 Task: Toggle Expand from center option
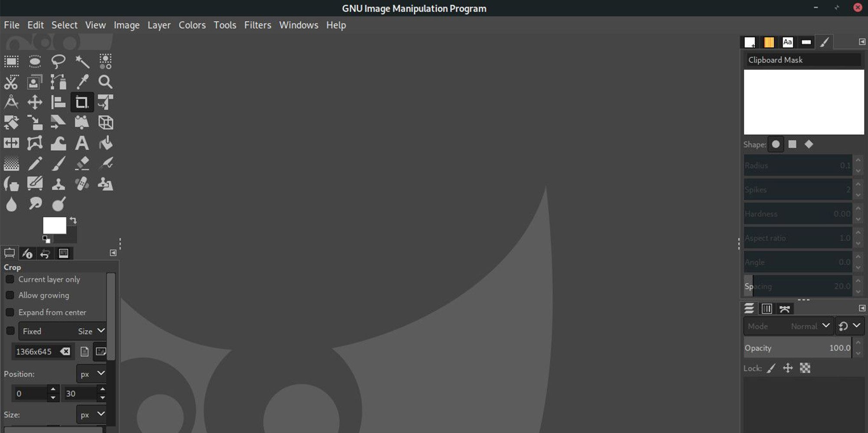10,312
